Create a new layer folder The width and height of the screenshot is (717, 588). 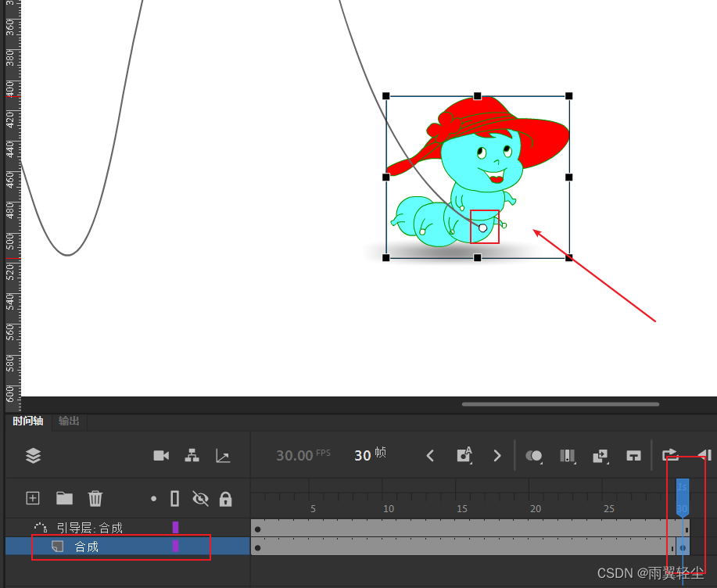(x=64, y=498)
